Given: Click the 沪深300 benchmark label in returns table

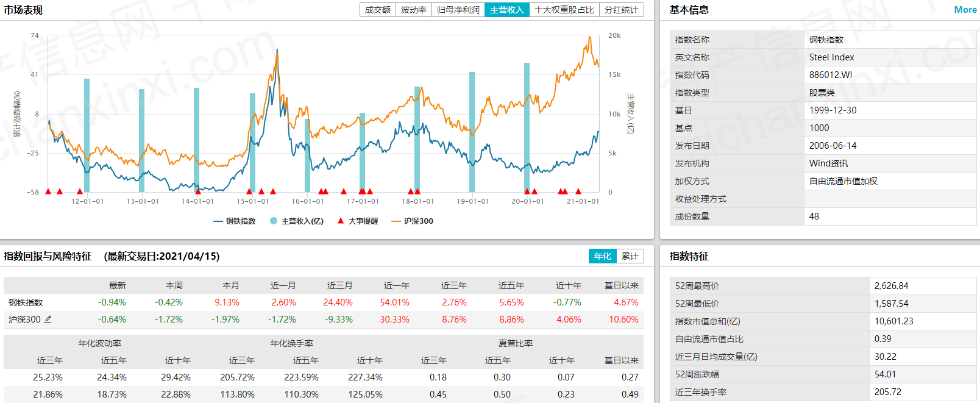Looking at the screenshot, I should pyautogui.click(x=24, y=319).
